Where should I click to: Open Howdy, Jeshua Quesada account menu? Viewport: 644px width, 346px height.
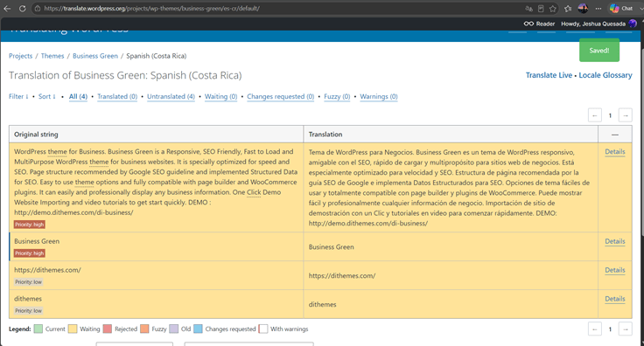click(593, 24)
